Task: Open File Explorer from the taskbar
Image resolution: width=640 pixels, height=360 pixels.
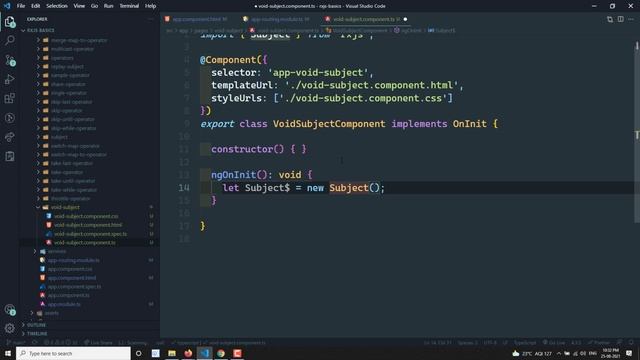Action: point(172,353)
